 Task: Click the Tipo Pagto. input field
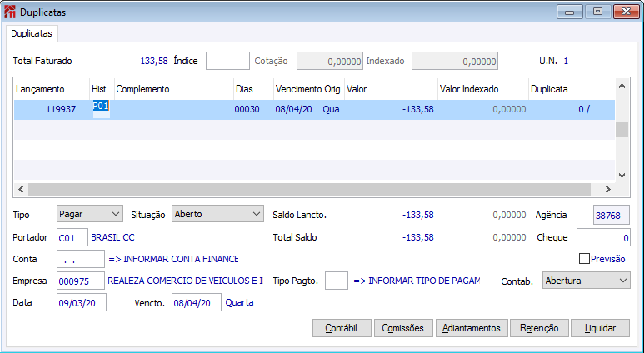click(x=337, y=281)
